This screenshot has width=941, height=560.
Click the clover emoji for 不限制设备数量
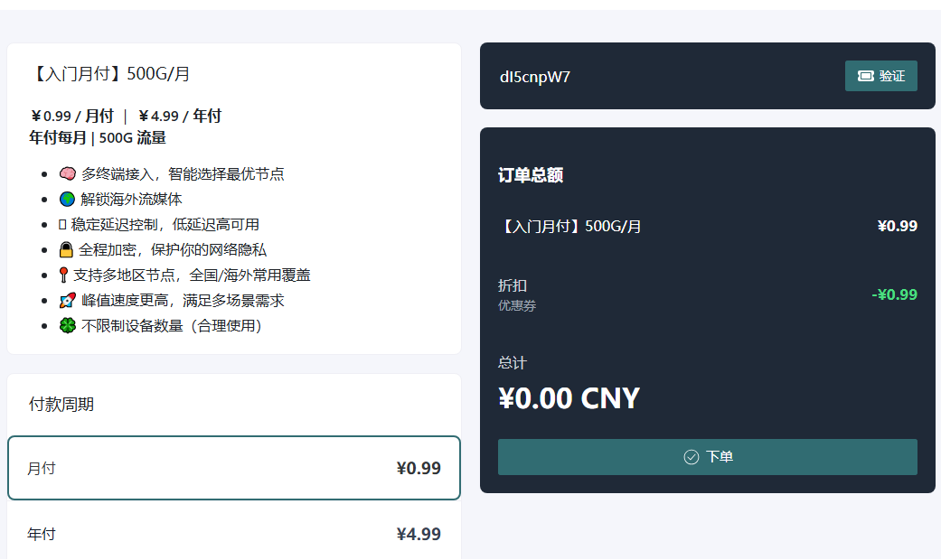pos(67,325)
